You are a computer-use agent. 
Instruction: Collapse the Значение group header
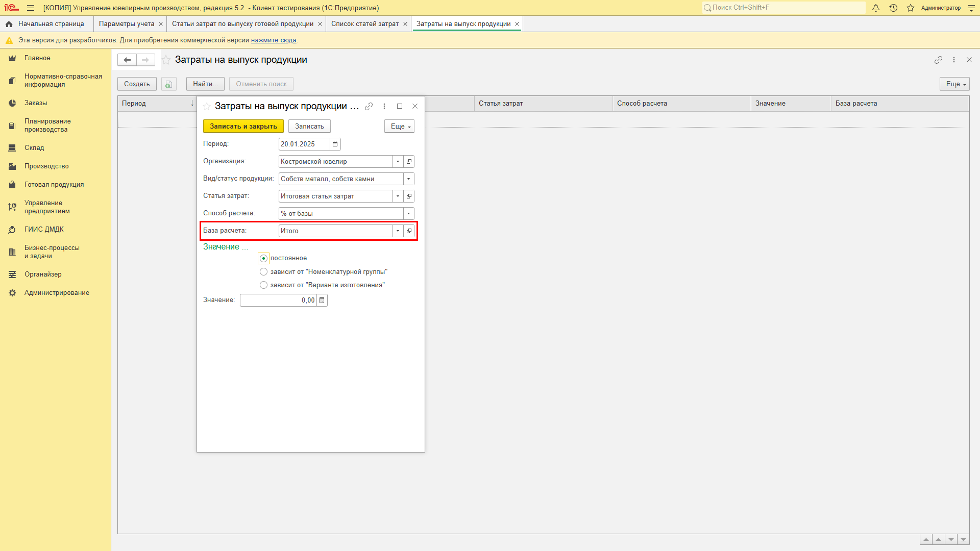tap(225, 247)
